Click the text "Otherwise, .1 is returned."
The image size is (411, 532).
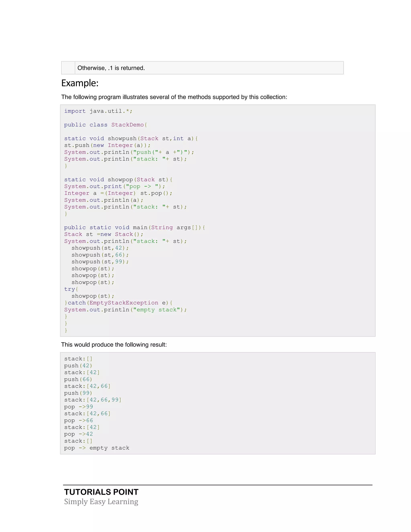point(111,68)
